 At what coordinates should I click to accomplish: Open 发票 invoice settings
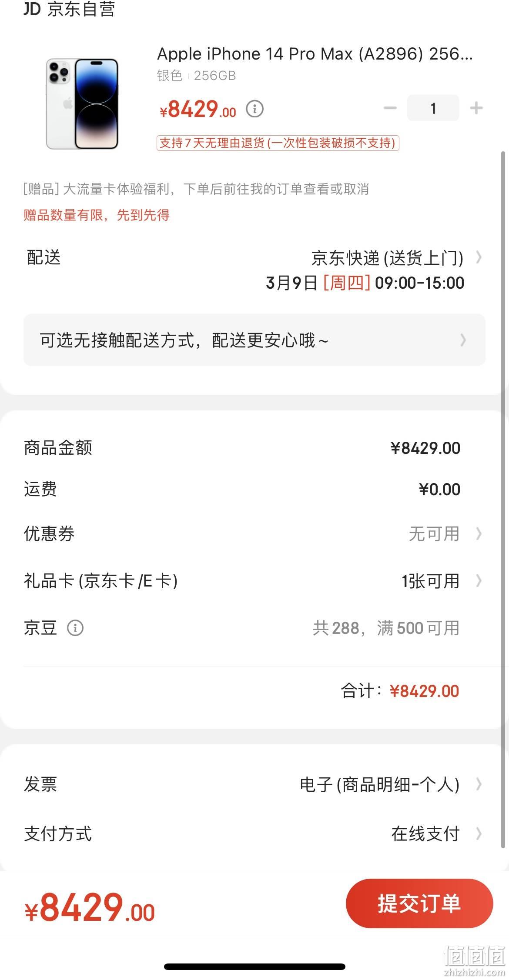click(x=254, y=784)
